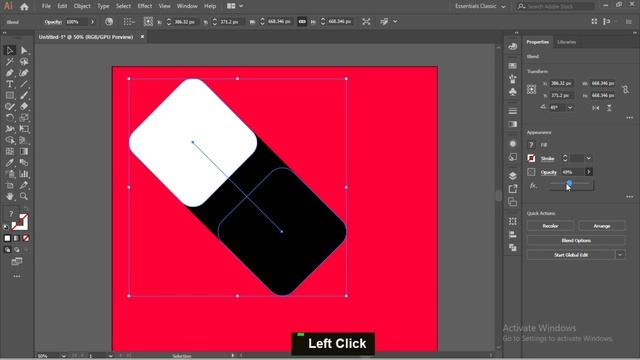640x360 pixels.
Task: Flip the object horizontally in Transform section
Action: pos(596,108)
